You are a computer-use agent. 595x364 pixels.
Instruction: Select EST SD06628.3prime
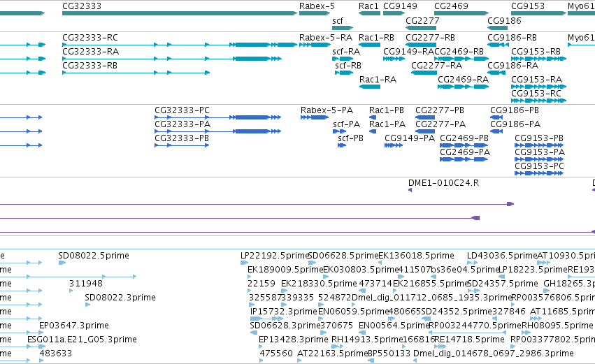point(285,326)
